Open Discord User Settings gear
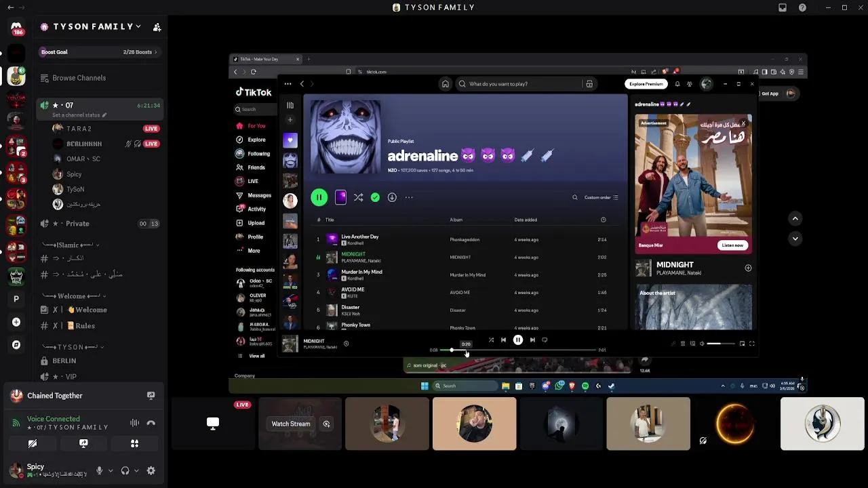The image size is (868, 488). pos(151,470)
